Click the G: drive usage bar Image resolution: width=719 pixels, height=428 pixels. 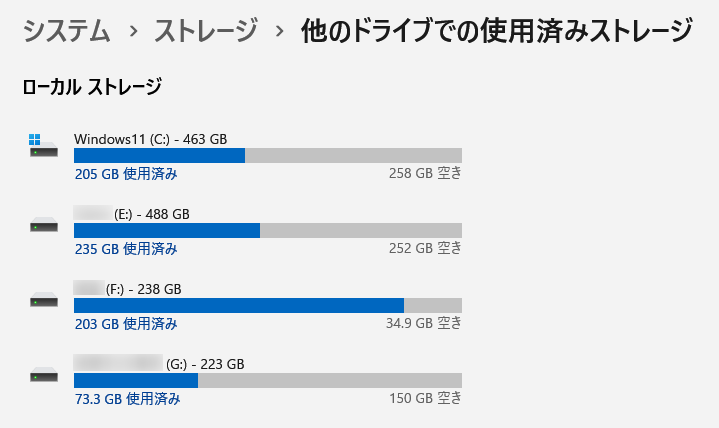[268, 380]
